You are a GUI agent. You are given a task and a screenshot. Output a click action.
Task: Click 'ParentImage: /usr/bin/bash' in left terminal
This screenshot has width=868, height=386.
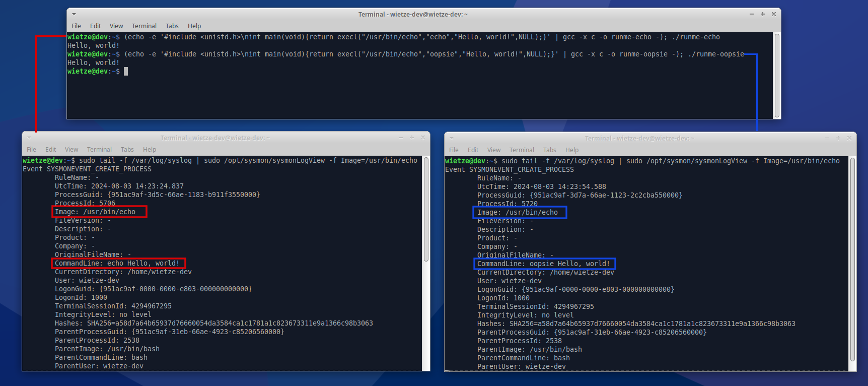107,349
